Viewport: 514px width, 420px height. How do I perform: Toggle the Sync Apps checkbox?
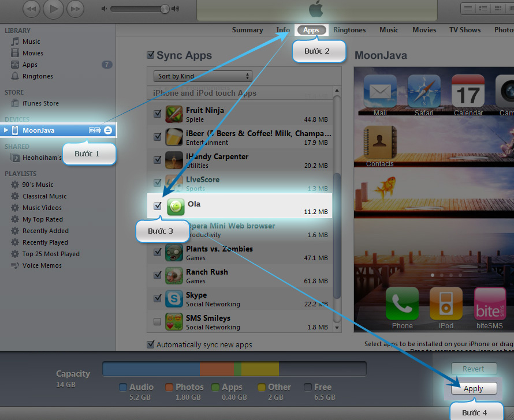point(151,55)
